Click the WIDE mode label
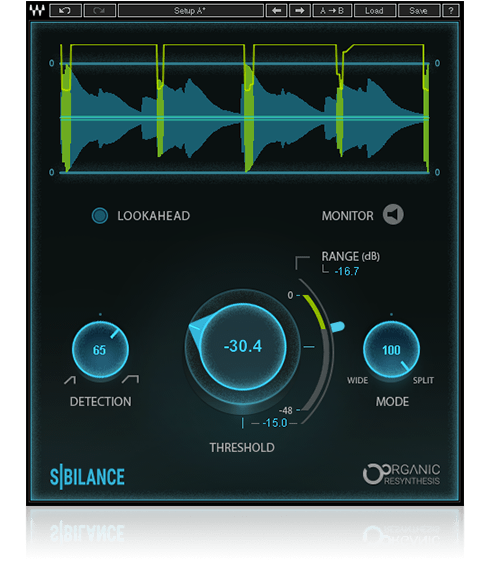The image size is (491, 564). click(x=357, y=380)
